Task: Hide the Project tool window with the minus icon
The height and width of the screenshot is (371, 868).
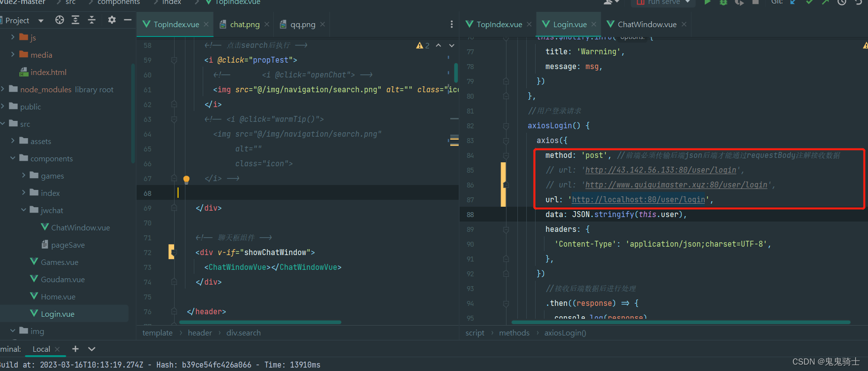Action: (128, 20)
